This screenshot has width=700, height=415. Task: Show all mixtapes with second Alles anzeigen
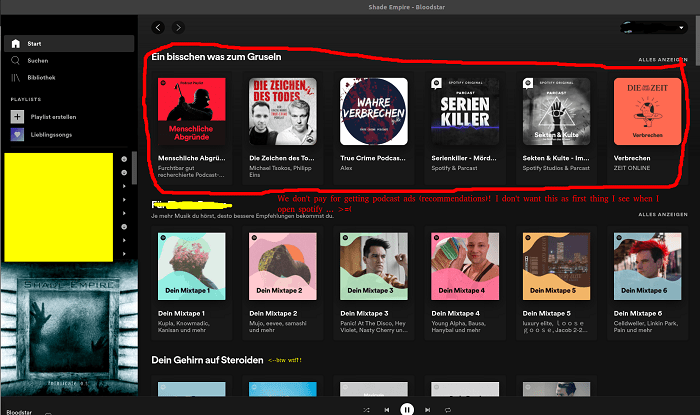tap(662, 214)
